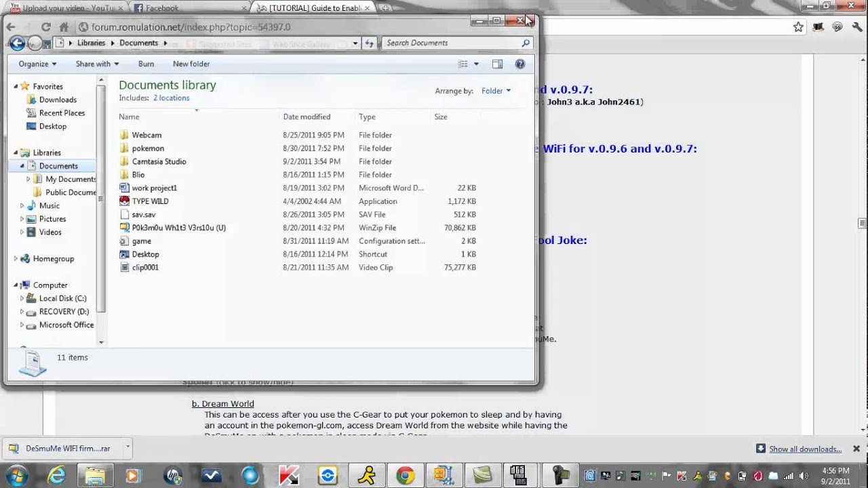Refresh the Documents address bar
Image resolution: width=868 pixels, height=488 pixels.
pos(369,43)
